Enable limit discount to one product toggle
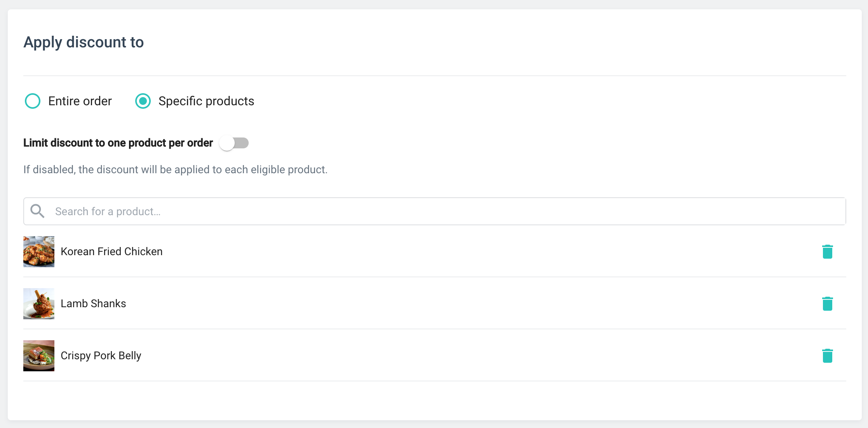Screen dimensions: 868x428 click(x=234, y=143)
